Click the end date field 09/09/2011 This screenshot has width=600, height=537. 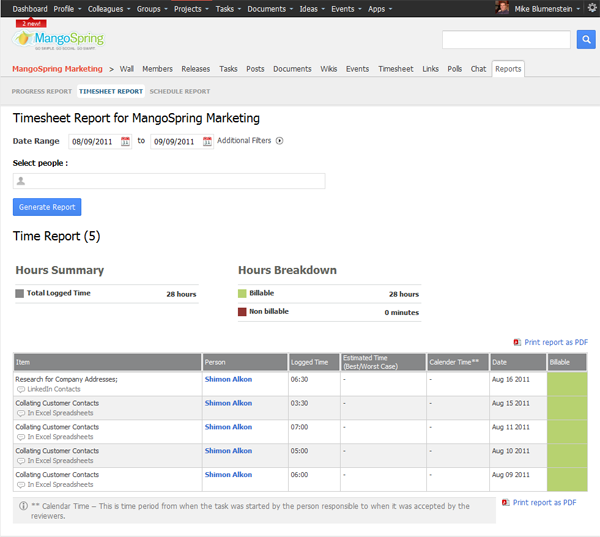(182, 141)
